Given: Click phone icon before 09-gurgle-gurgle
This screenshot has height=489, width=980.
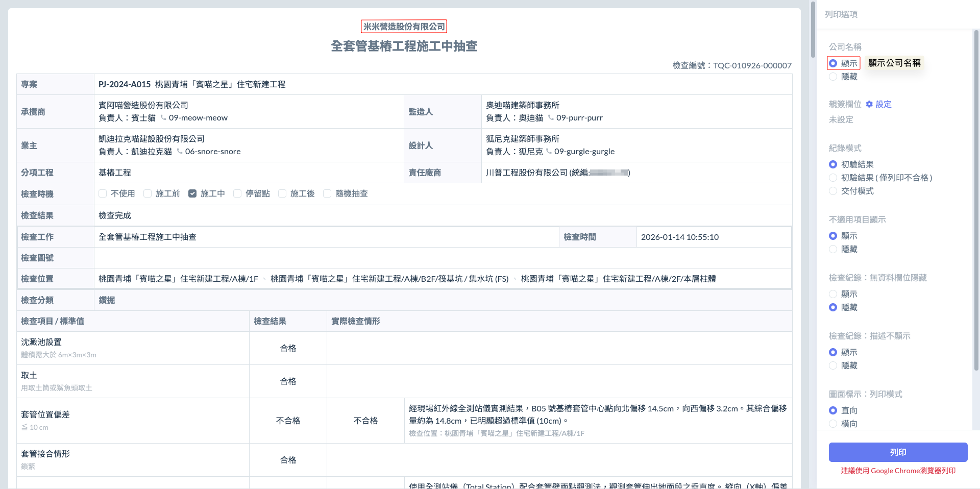Looking at the screenshot, I should coord(549,151).
